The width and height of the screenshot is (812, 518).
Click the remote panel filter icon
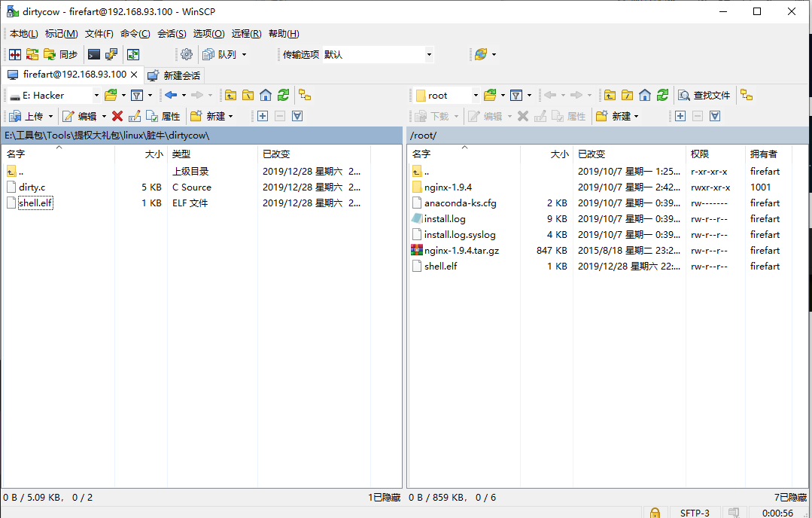pos(516,96)
